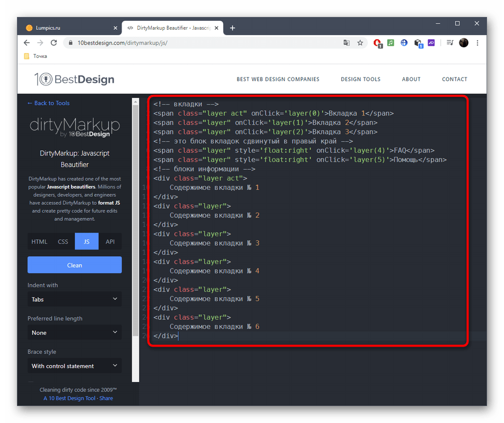
Task: Open the Preferred line length dropdown
Action: click(74, 333)
